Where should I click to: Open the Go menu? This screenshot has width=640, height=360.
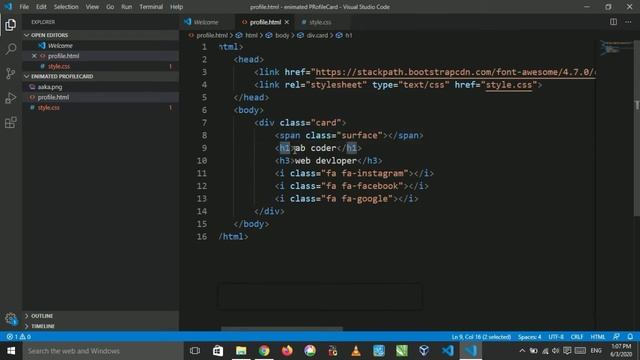coord(110,7)
